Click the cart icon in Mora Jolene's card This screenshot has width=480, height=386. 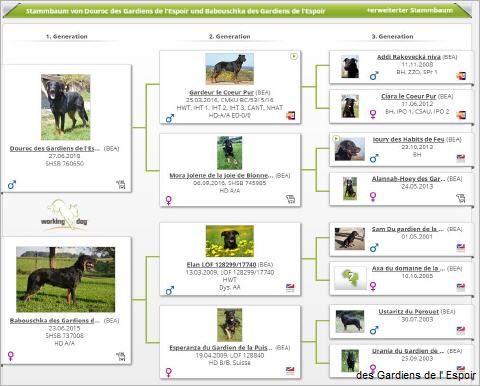tap(291, 199)
